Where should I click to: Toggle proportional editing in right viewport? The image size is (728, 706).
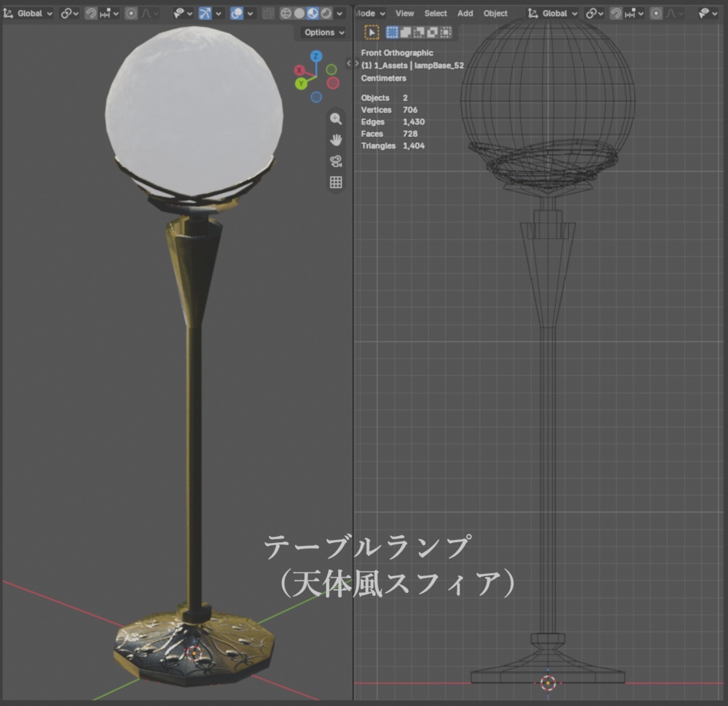[x=656, y=14]
